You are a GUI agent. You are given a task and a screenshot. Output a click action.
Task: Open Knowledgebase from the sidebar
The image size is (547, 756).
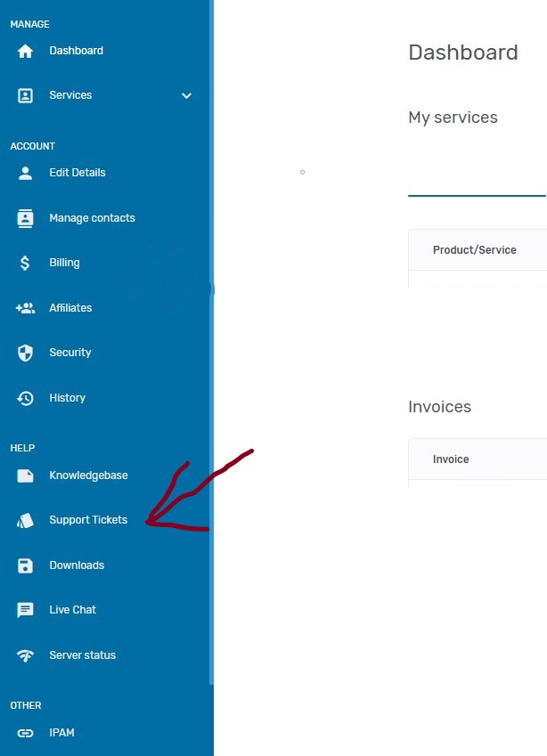88,476
